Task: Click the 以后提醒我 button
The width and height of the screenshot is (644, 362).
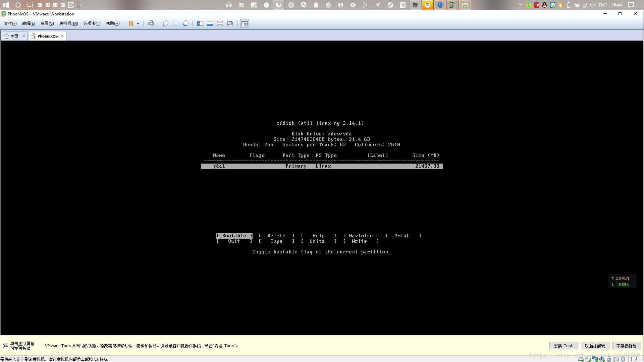Action: click(595, 346)
